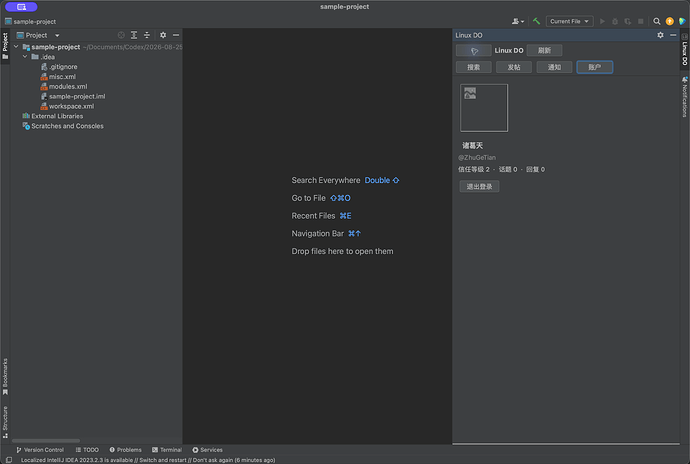
Task: Open the Project view dropdown arrow
Action: tap(57, 35)
